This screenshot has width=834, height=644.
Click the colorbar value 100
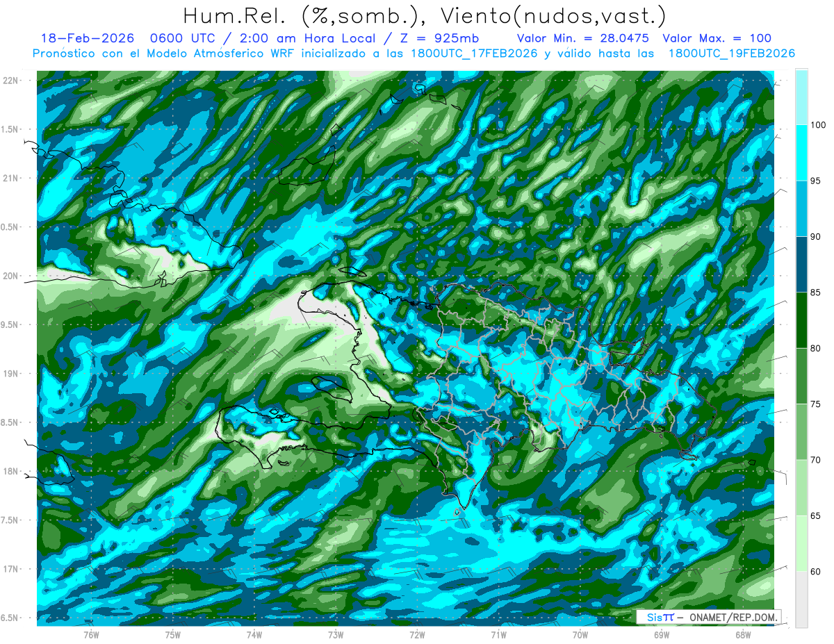(819, 125)
